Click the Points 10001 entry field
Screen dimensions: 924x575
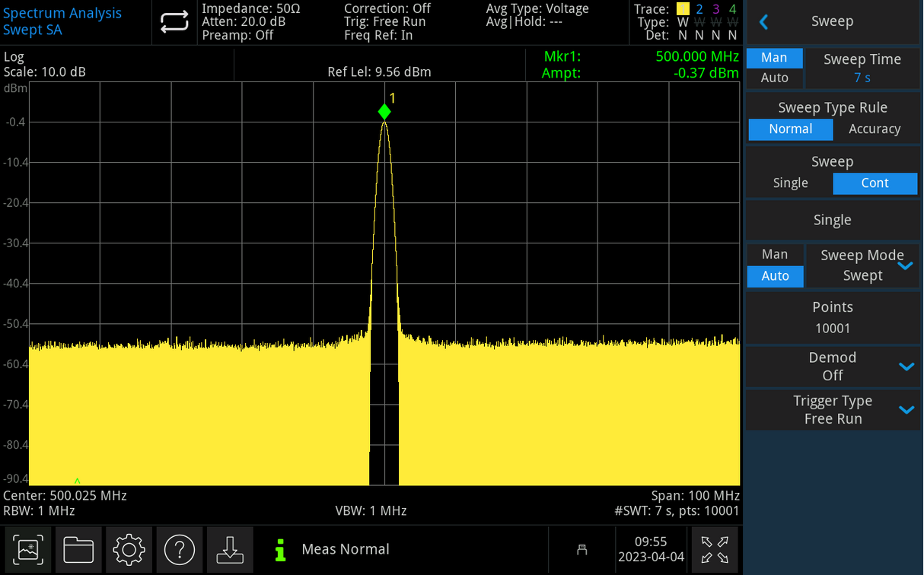(x=832, y=317)
